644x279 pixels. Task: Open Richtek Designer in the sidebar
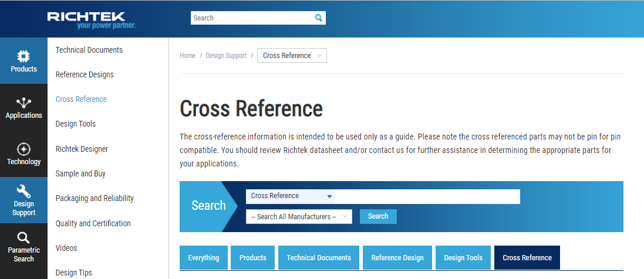[x=82, y=149]
